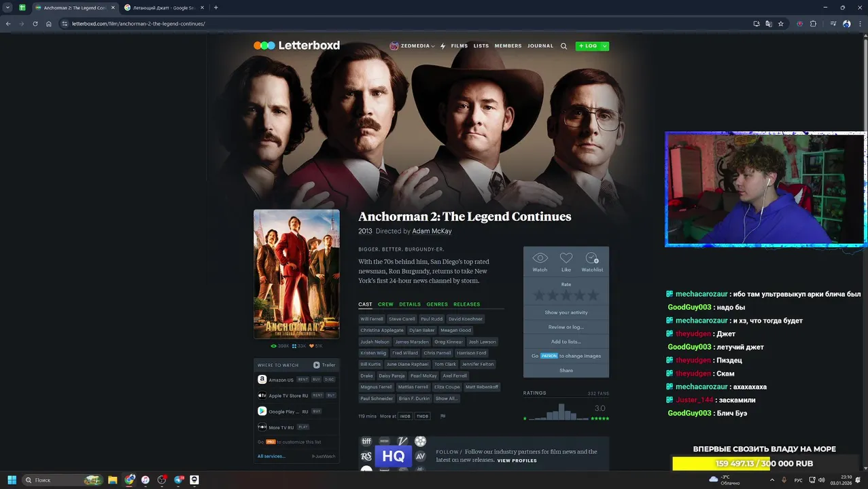Open director Adam McKay's page
The width and height of the screenshot is (868, 489).
coord(432,232)
